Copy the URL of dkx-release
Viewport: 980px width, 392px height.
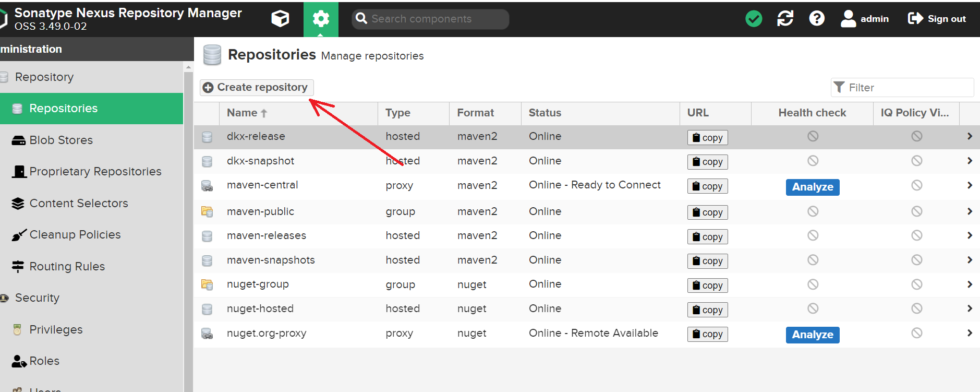707,137
